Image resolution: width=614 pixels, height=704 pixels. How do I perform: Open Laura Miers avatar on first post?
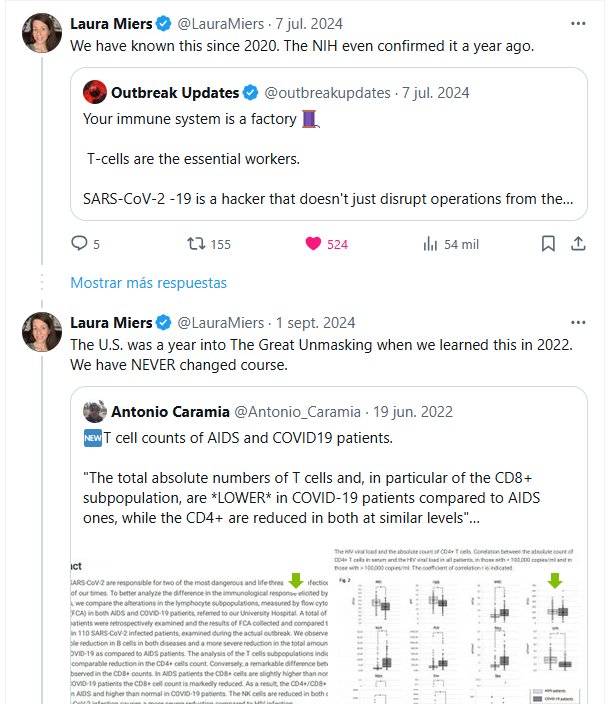(x=40, y=33)
